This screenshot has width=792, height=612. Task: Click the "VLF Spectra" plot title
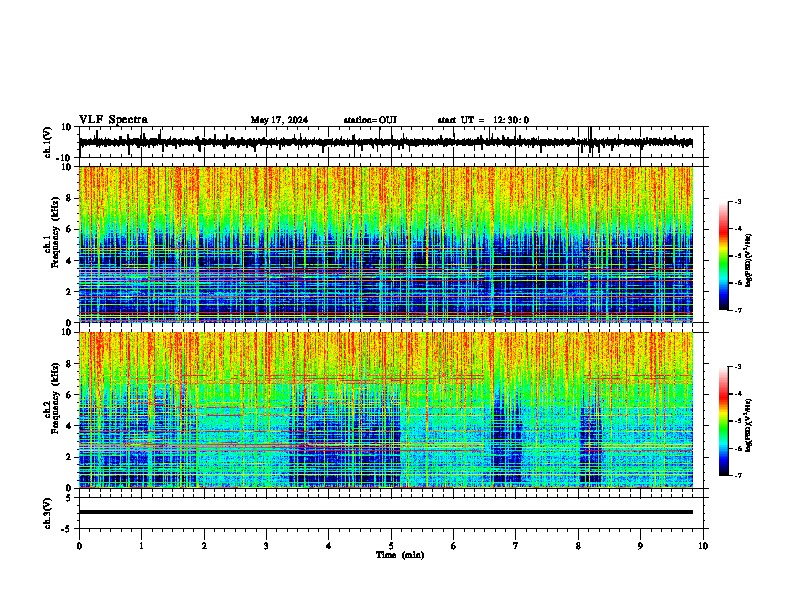pos(113,120)
